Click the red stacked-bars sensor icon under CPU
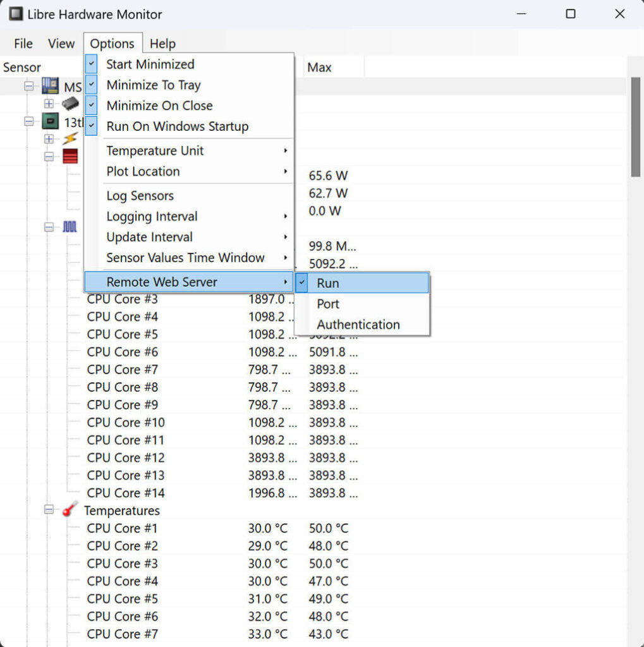Screen dimensions: 644x647 click(x=70, y=157)
